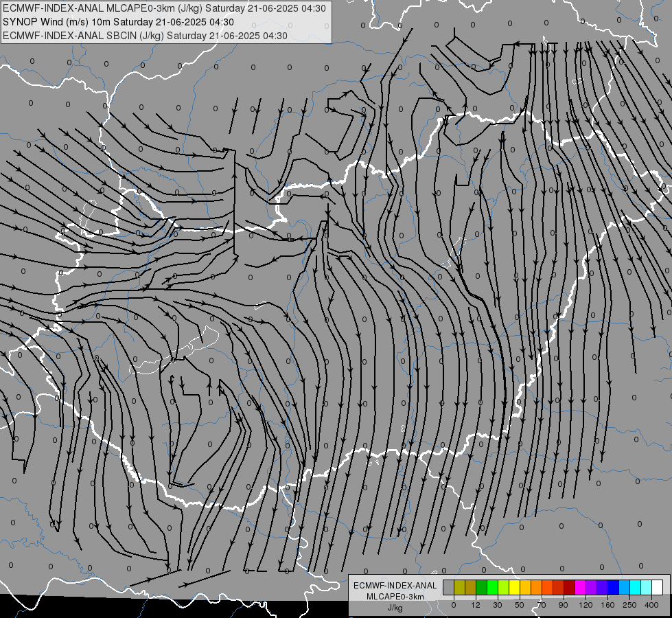Click the SBCIN header line at top

[145, 36]
